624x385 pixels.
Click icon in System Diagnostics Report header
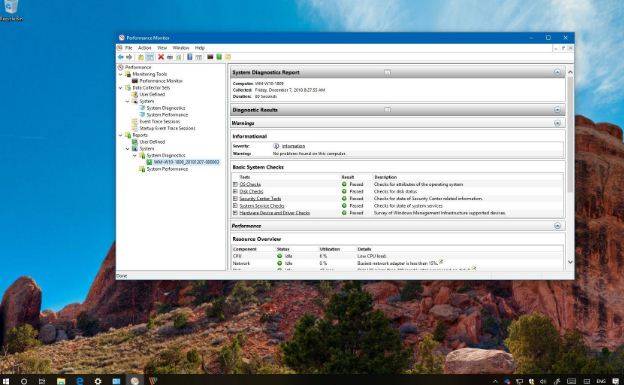(x=387, y=72)
